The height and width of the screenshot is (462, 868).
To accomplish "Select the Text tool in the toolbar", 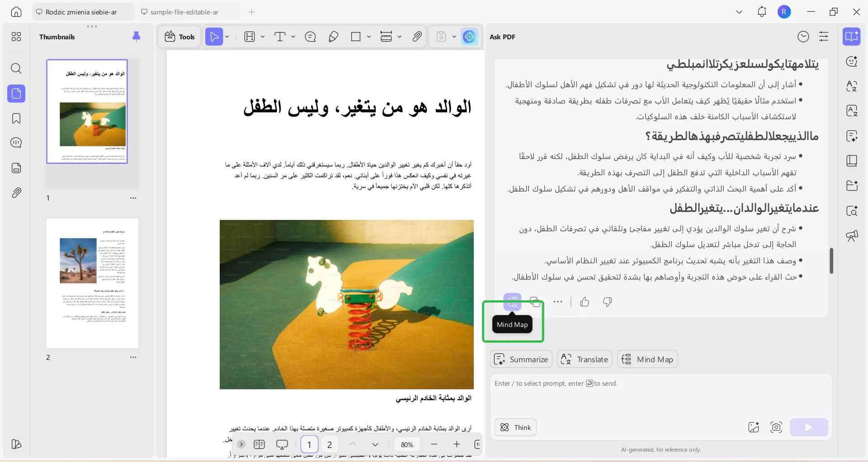I will (x=281, y=37).
